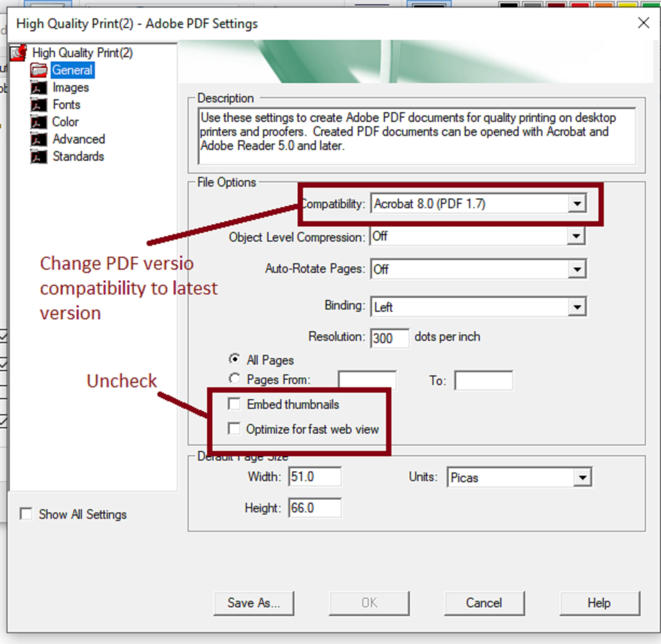Click the General folder icon
661x644 pixels.
pos(39,70)
